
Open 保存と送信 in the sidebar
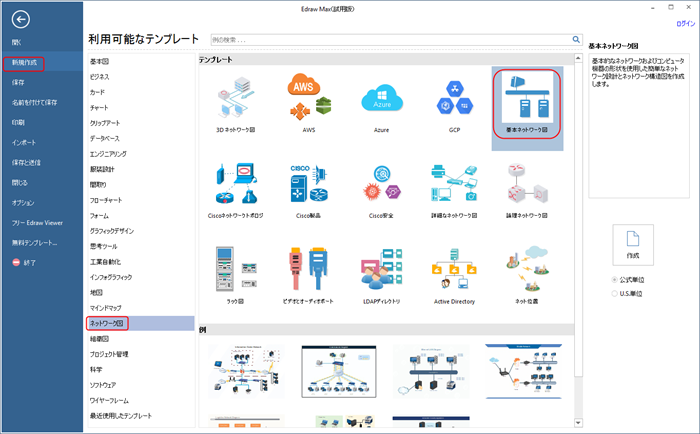(x=26, y=163)
